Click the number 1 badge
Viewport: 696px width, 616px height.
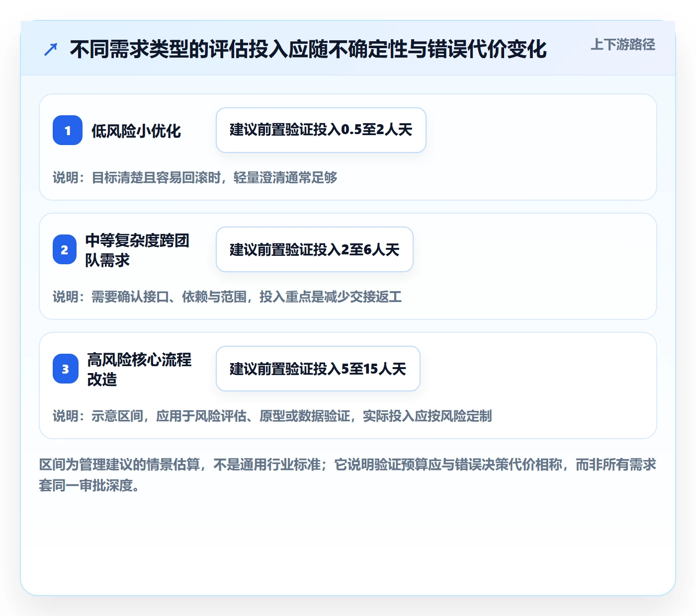tap(68, 130)
